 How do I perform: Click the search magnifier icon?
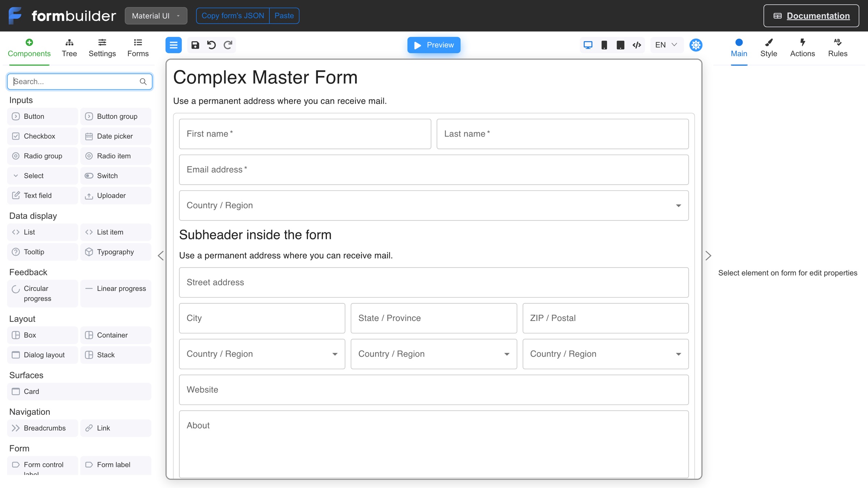coord(143,82)
